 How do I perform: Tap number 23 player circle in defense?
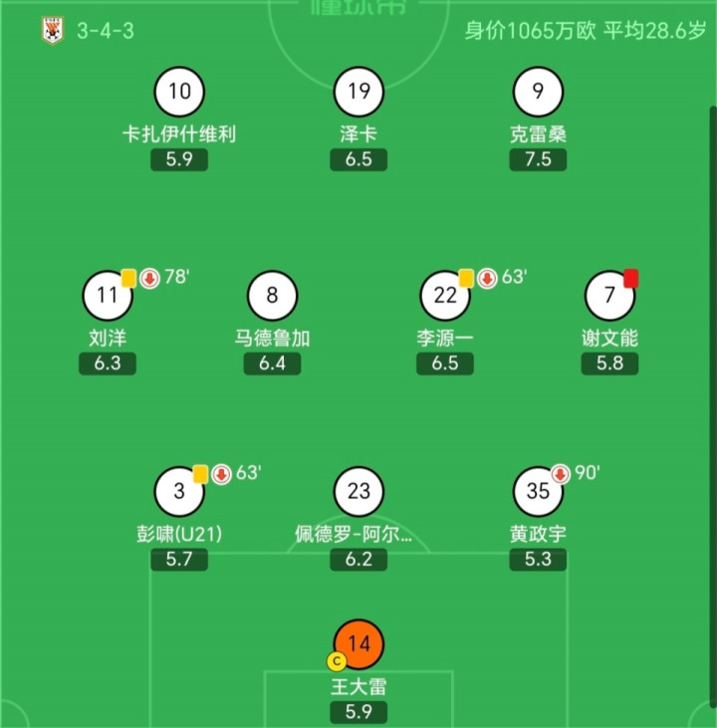[358, 491]
